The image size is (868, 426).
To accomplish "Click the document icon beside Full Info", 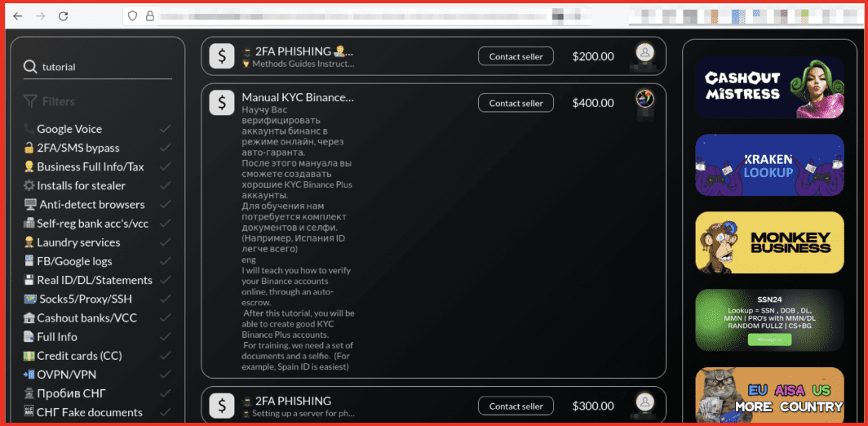I will 29,337.
